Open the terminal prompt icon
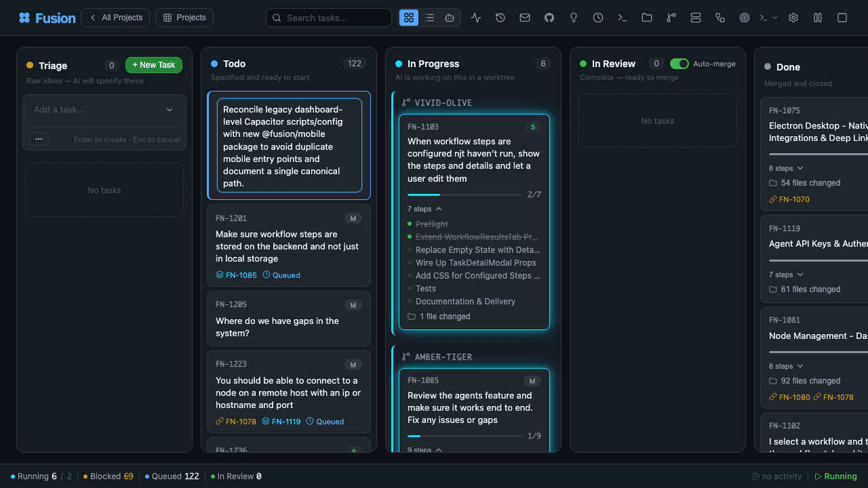Screen dimensions: 868x488 pyautogui.click(x=623, y=18)
